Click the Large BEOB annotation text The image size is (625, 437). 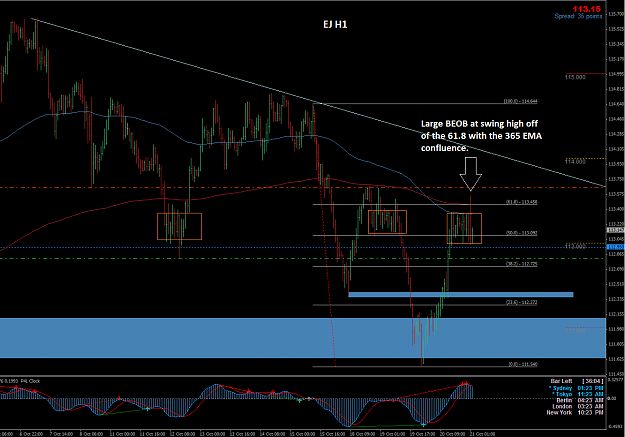(x=481, y=136)
